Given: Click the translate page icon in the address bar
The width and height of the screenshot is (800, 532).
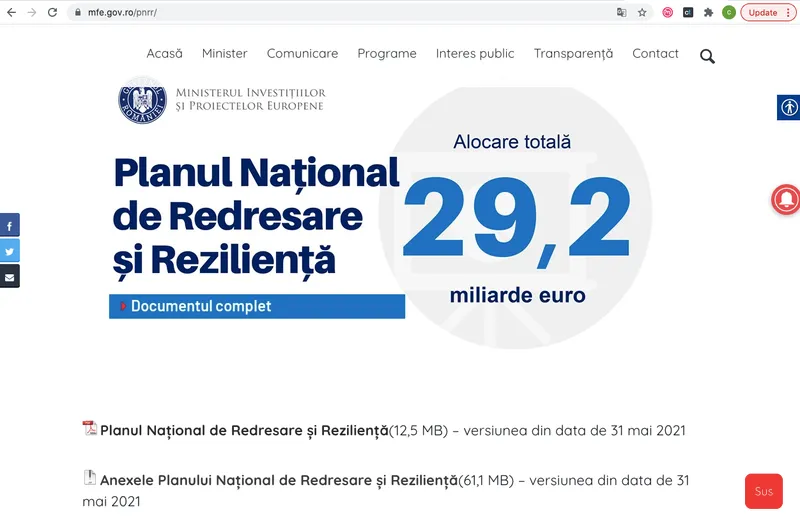Looking at the screenshot, I should tap(621, 13).
